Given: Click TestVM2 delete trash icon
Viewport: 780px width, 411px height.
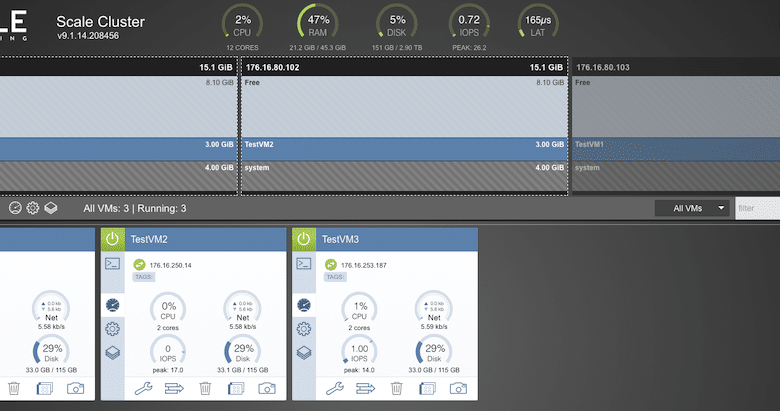Looking at the screenshot, I should (x=205, y=388).
